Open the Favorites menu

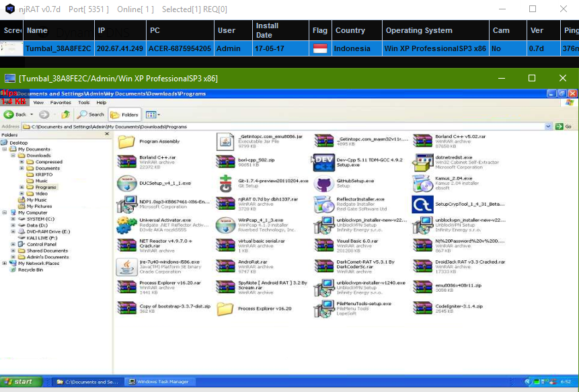61,103
